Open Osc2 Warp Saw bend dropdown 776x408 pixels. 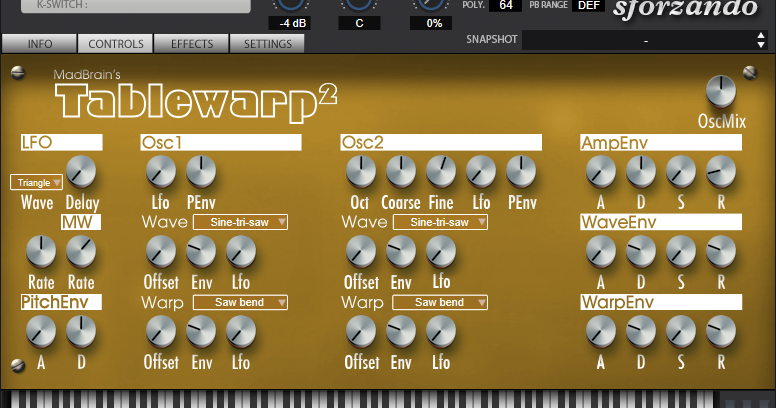coord(440,303)
